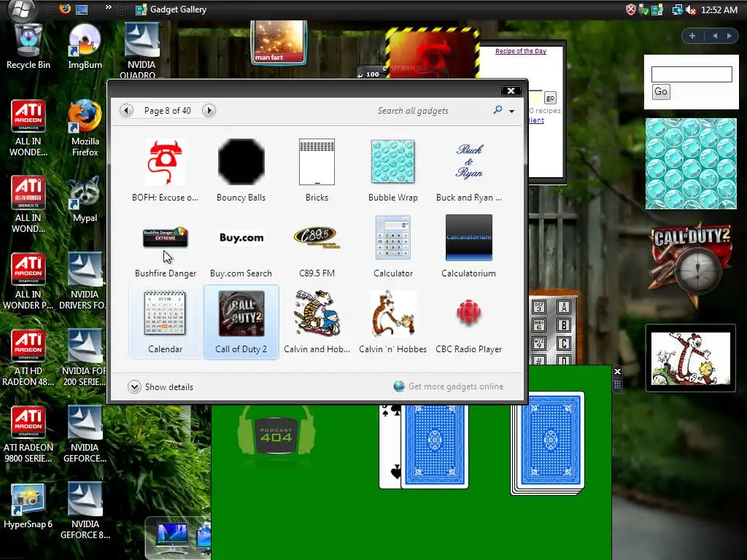
Task: Close the solitaire gadget with X
Action: coord(617,371)
